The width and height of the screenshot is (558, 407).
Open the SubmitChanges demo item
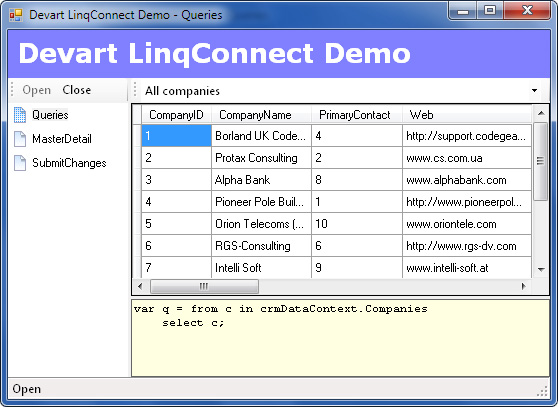pos(69,163)
